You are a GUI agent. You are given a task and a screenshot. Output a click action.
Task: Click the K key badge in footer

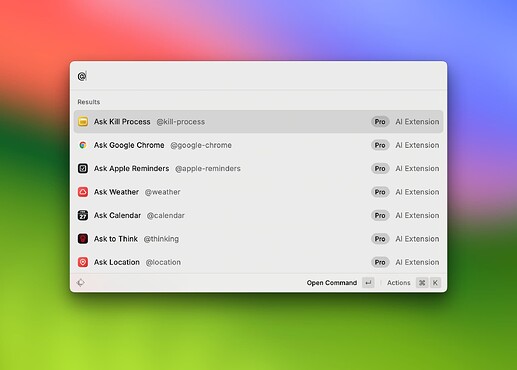coord(435,283)
